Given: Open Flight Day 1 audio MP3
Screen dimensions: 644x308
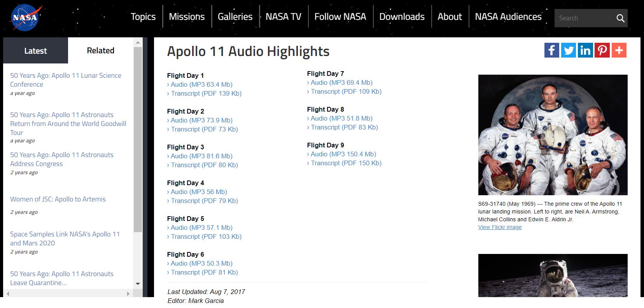Looking at the screenshot, I should tap(201, 84).
